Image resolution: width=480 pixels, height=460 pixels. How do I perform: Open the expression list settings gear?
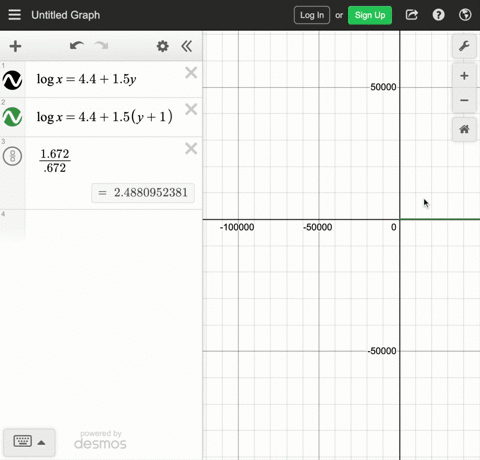(x=163, y=46)
